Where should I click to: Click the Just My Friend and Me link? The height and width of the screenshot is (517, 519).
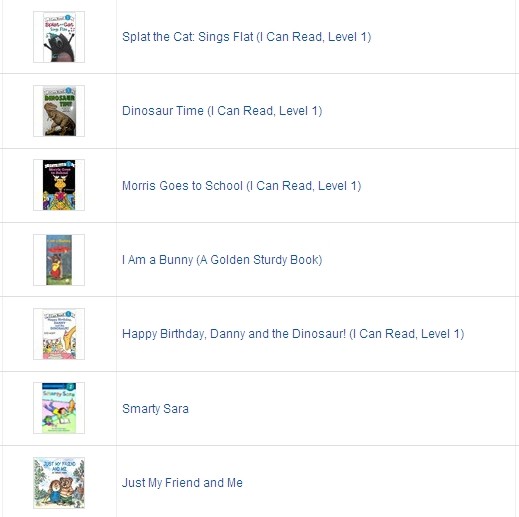pyautogui.click(x=182, y=483)
